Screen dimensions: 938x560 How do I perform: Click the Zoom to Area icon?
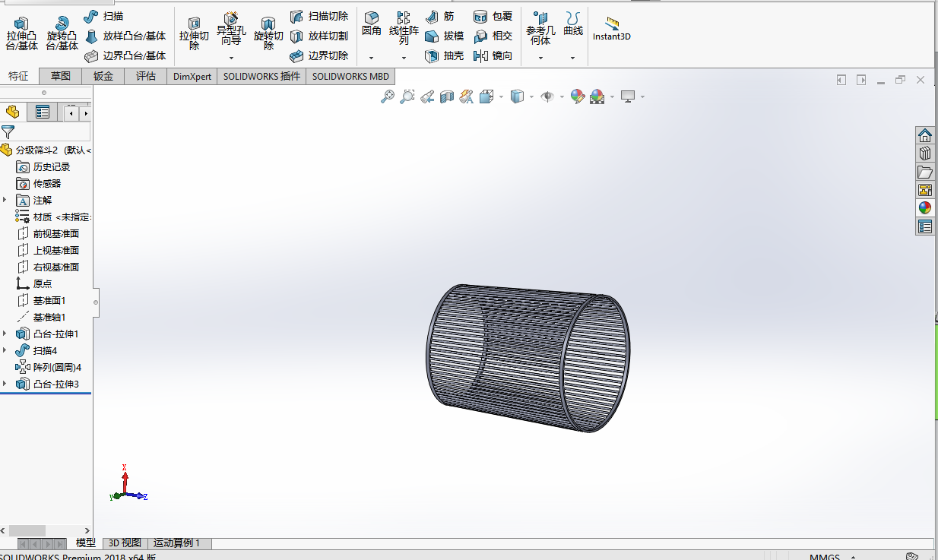(407, 96)
